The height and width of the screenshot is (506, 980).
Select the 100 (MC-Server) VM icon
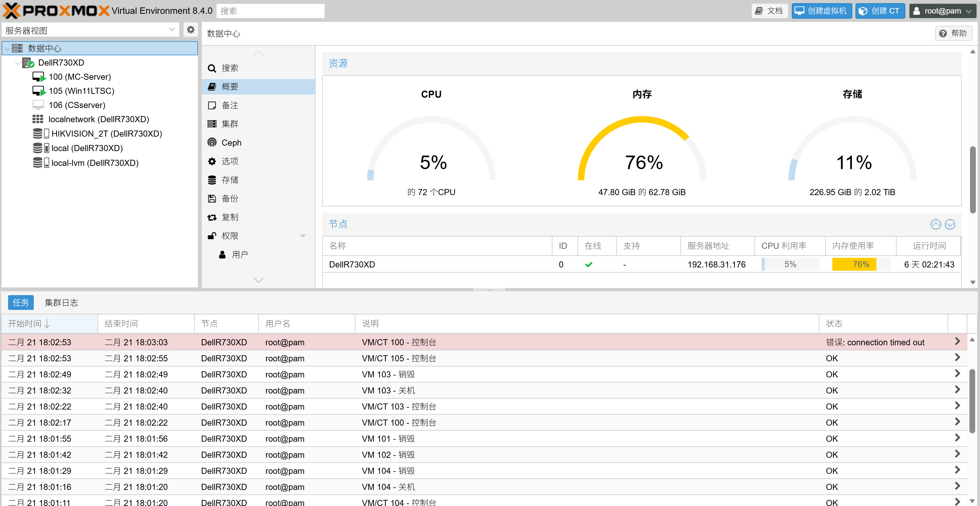point(39,77)
